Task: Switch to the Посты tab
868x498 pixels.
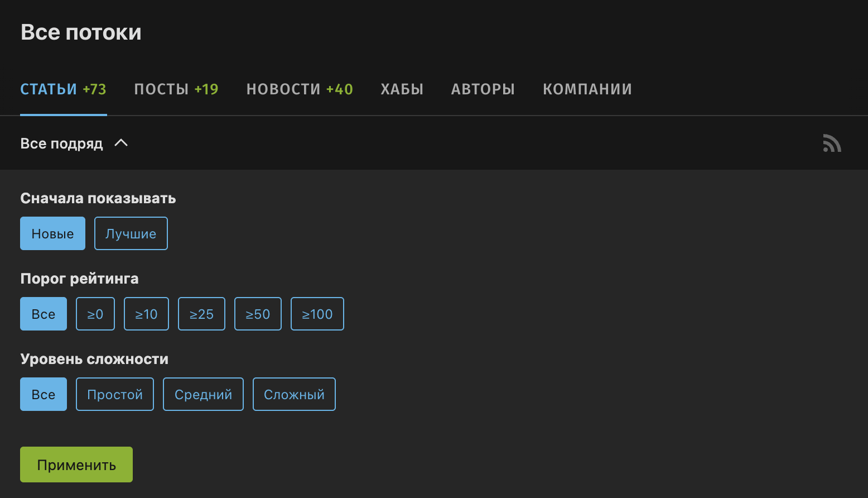Action: coord(176,89)
